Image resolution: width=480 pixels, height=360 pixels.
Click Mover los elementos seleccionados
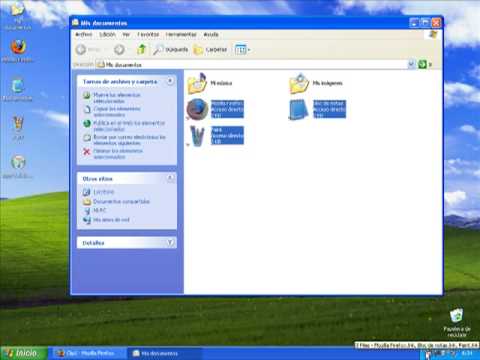coord(117,98)
